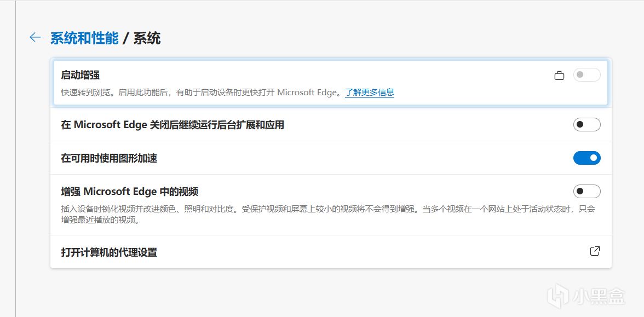Click the 系统 breadcrumb title text

pos(147,38)
